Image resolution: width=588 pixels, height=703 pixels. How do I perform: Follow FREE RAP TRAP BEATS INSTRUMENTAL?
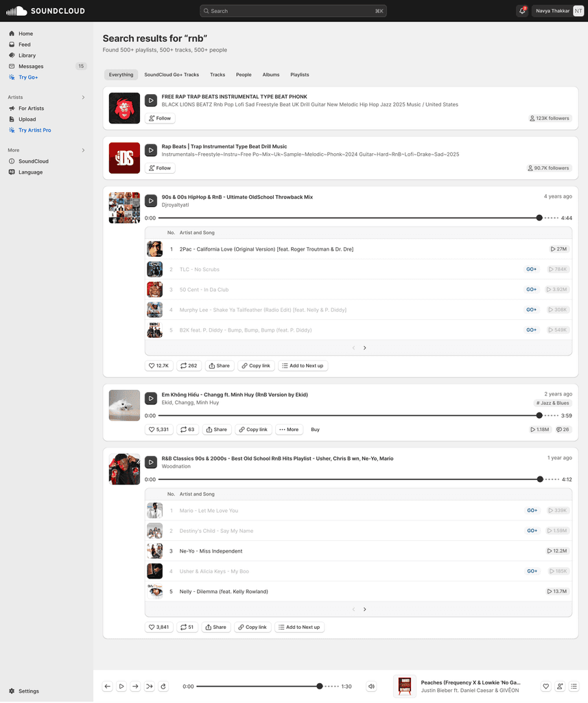click(x=160, y=118)
